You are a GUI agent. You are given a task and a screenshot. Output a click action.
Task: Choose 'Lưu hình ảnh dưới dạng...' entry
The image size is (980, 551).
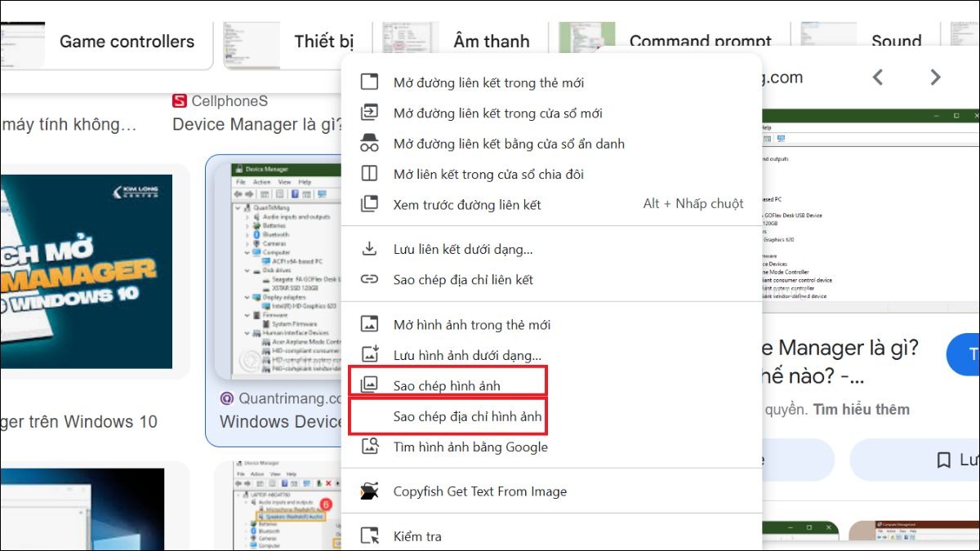click(467, 355)
